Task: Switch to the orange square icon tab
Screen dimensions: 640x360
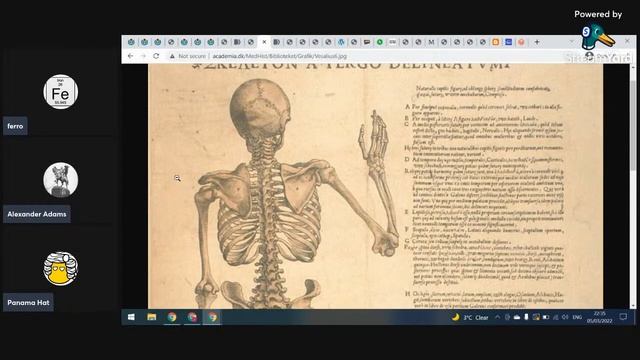Action: tap(496, 42)
